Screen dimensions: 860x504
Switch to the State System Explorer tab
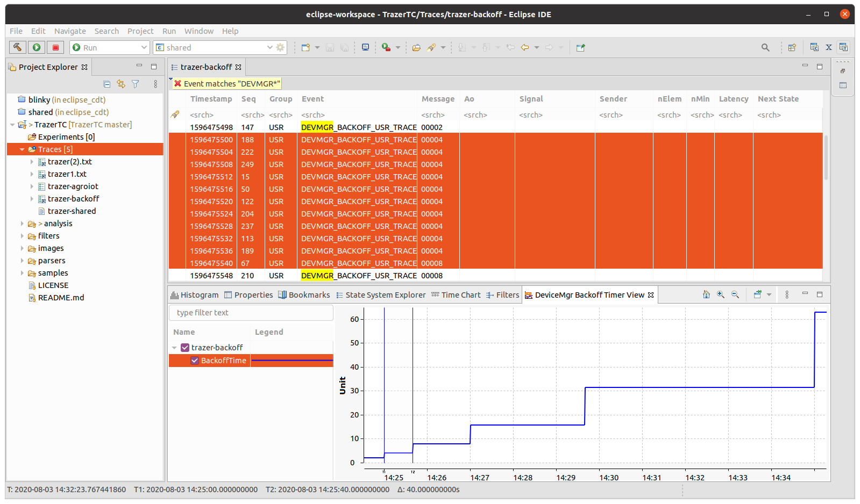coord(381,295)
